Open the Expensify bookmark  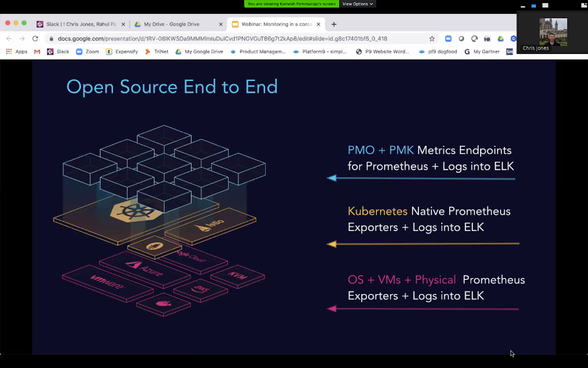(122, 51)
